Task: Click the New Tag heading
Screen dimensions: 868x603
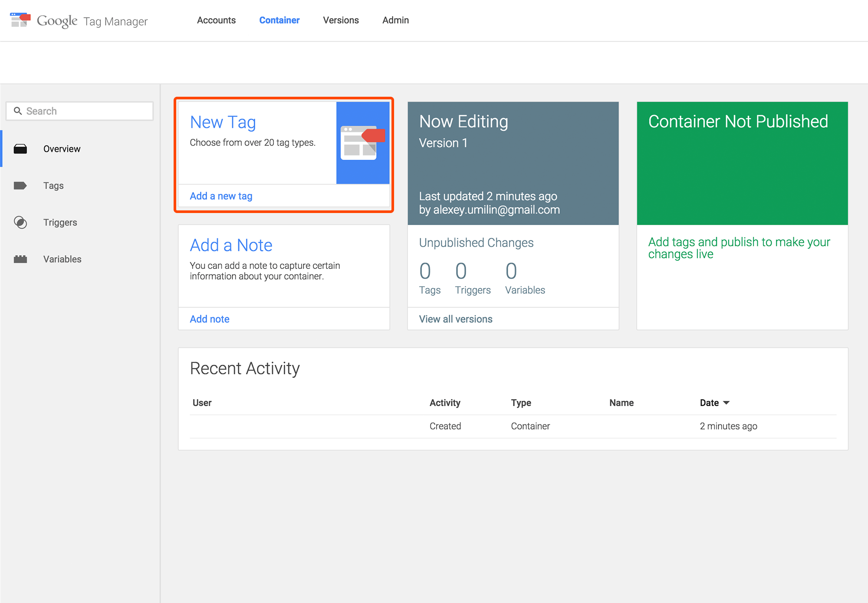Action: [x=223, y=122]
